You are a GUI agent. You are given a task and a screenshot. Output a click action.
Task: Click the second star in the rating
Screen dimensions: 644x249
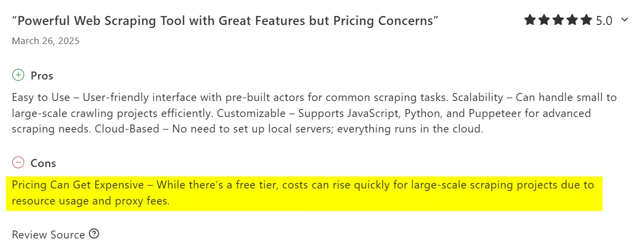tap(544, 20)
